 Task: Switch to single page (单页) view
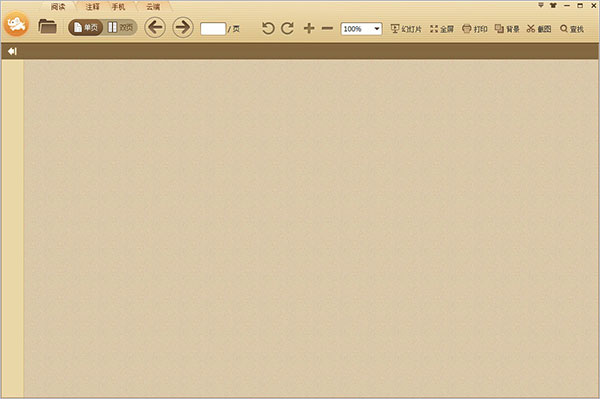(x=86, y=28)
